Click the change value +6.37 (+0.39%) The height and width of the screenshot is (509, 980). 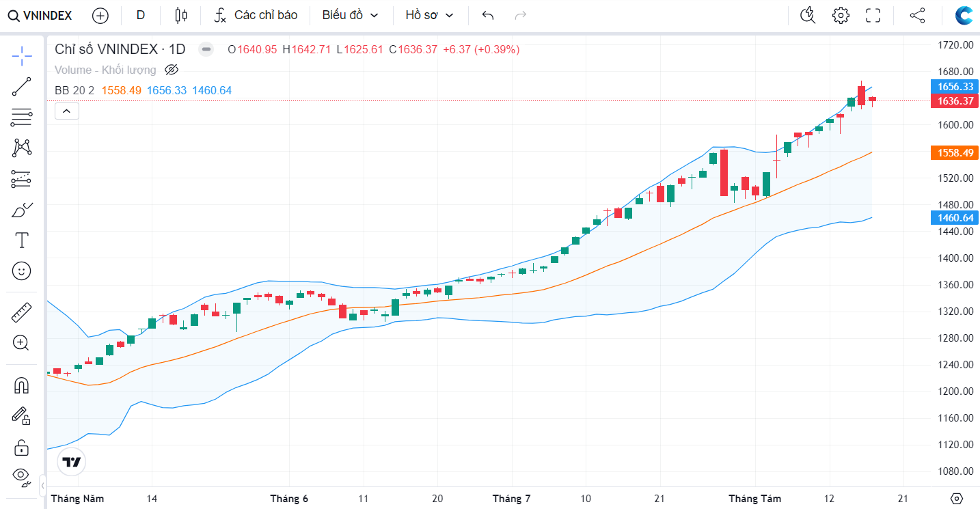click(x=481, y=49)
